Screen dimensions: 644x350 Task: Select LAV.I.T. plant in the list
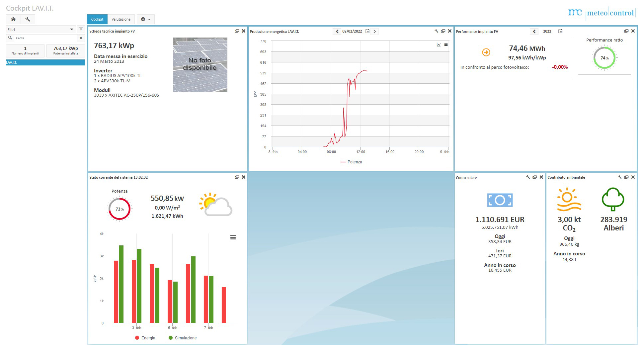[45, 62]
